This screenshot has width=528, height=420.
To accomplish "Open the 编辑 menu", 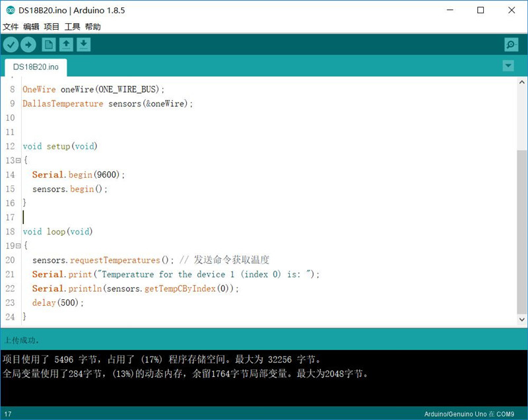I will point(32,26).
